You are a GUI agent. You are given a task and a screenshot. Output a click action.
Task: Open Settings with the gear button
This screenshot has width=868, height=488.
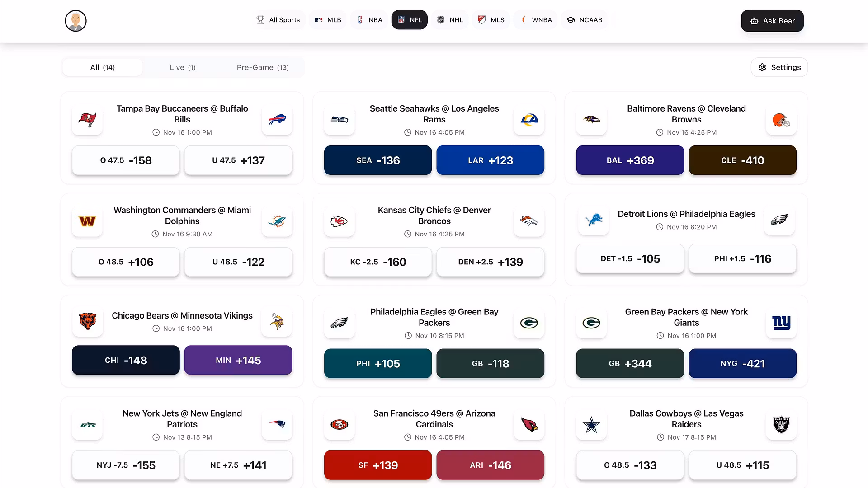[x=779, y=67]
